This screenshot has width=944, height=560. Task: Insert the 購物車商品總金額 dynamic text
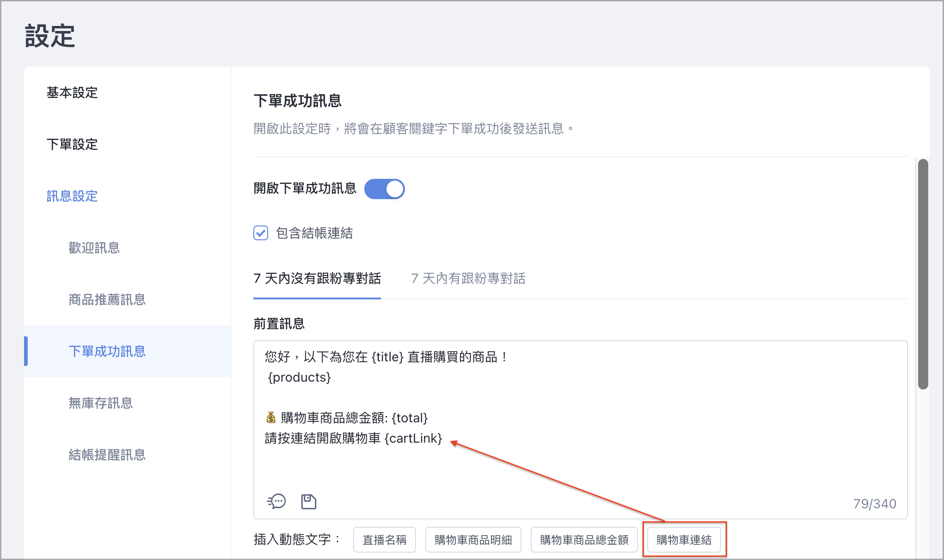(x=584, y=540)
